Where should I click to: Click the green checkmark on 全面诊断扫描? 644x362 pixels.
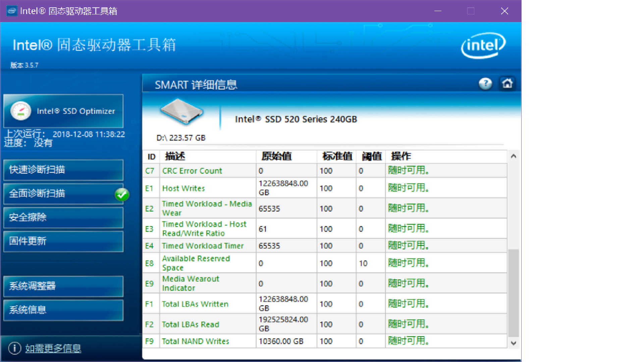coord(122,194)
